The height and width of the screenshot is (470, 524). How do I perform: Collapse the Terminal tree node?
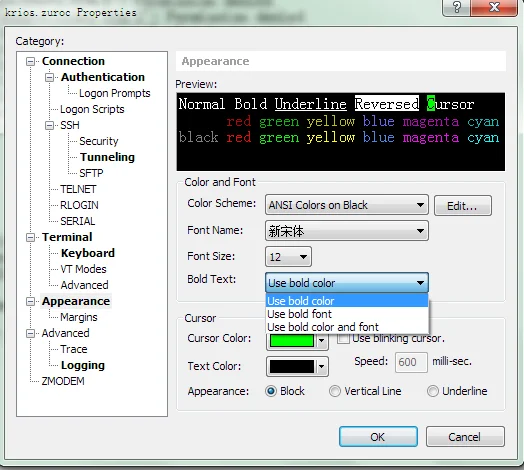[30, 238]
